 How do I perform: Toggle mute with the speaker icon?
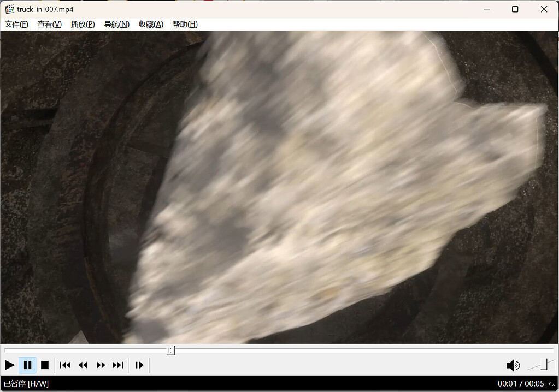coord(513,365)
